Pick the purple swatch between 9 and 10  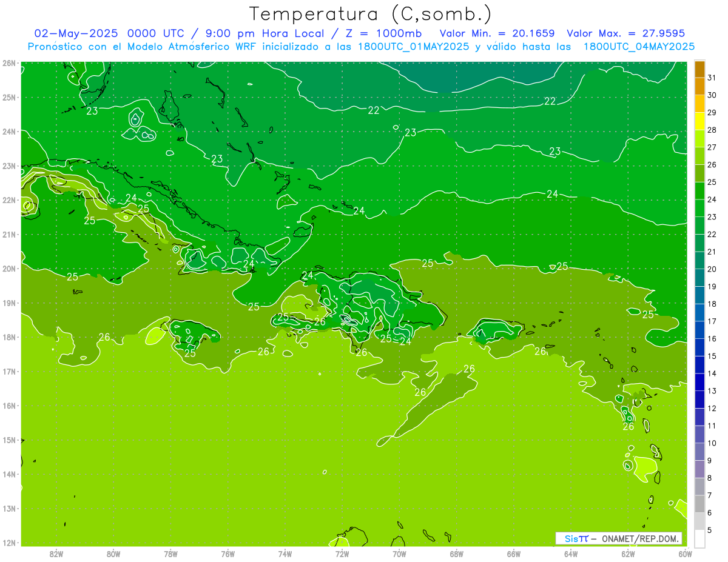click(699, 452)
